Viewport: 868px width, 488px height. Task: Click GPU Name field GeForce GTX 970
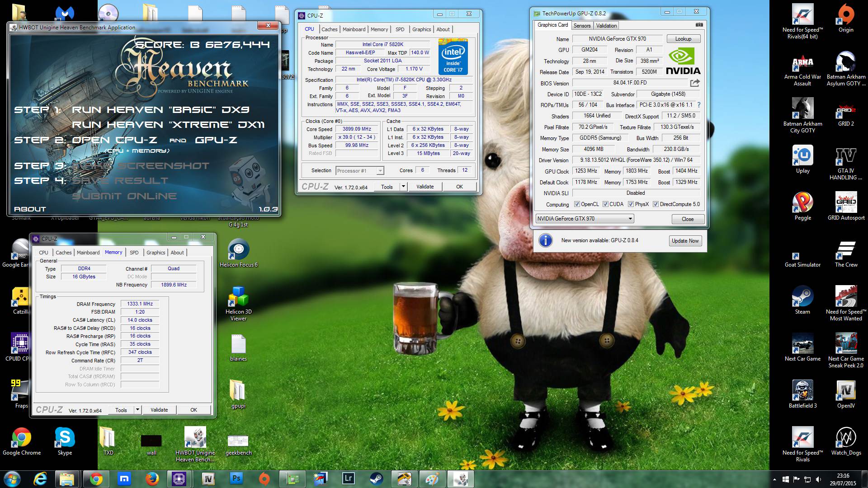(617, 39)
